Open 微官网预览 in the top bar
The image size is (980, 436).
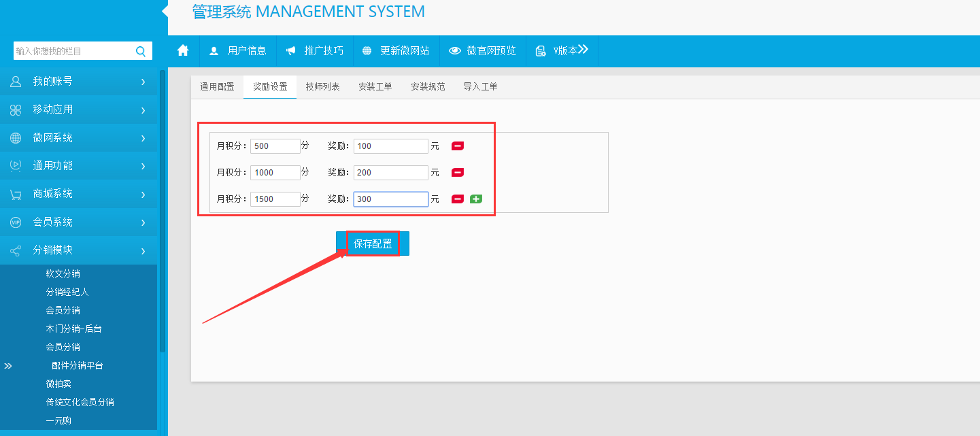click(x=483, y=51)
